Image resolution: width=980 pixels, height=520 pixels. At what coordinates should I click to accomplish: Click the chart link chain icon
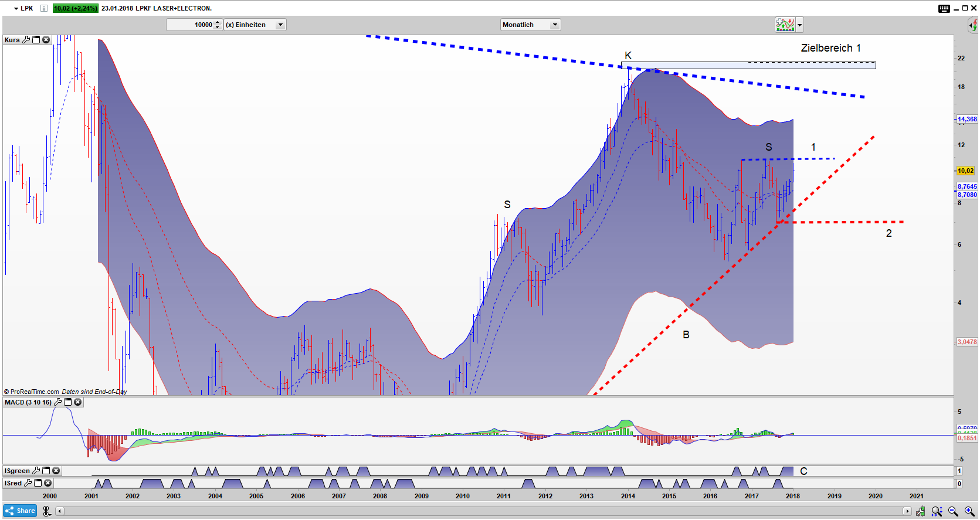point(47,511)
